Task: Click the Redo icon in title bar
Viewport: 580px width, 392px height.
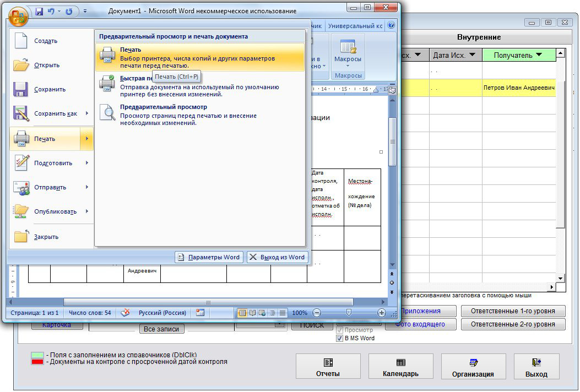Action: click(x=69, y=12)
